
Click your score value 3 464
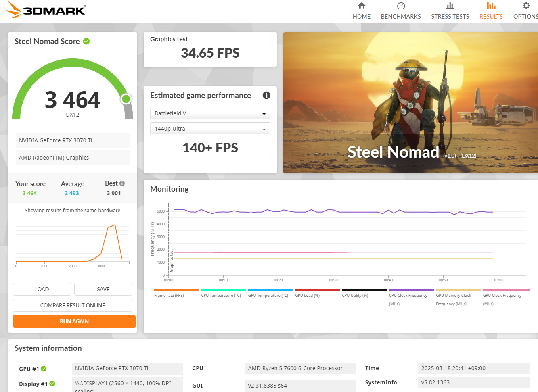click(29, 193)
